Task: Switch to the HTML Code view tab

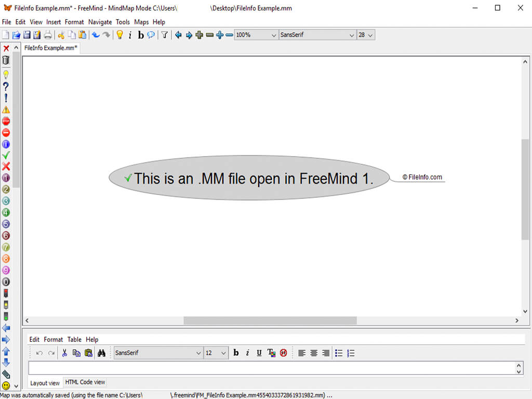Action: click(85, 382)
